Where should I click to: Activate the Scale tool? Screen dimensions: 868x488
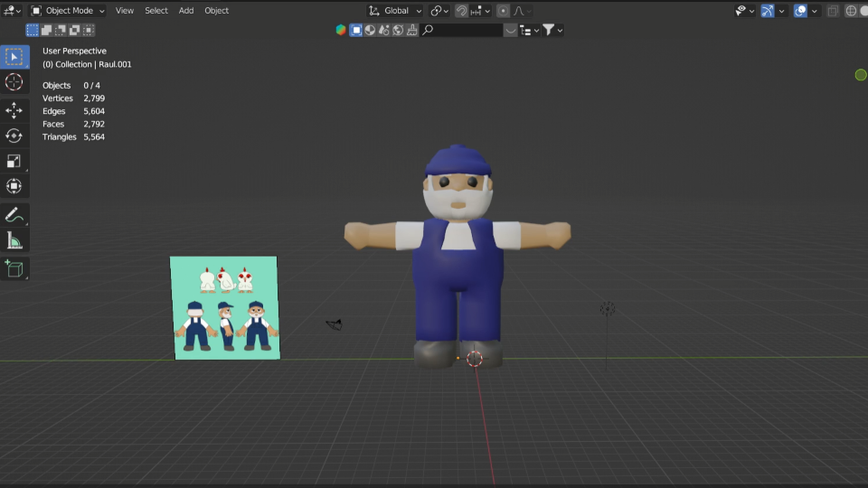point(14,161)
